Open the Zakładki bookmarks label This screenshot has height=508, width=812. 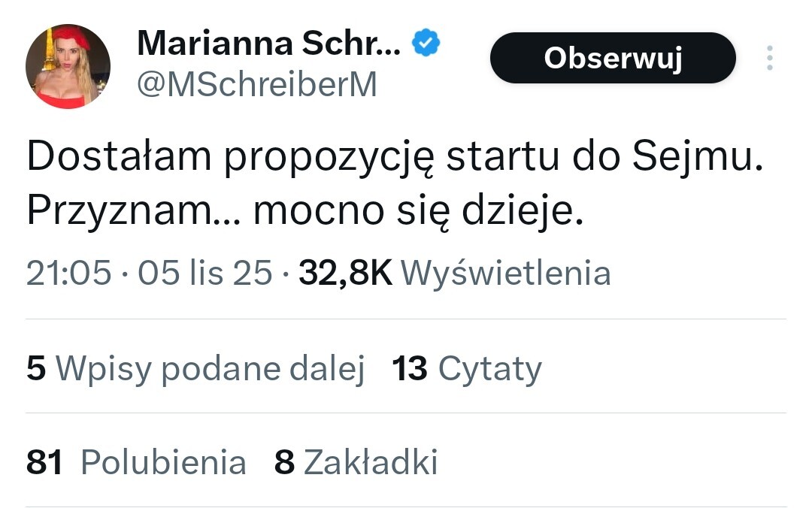(371, 463)
